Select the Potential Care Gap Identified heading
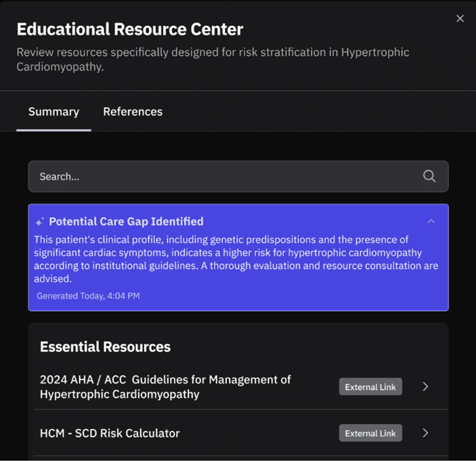The image size is (476, 461). (126, 222)
